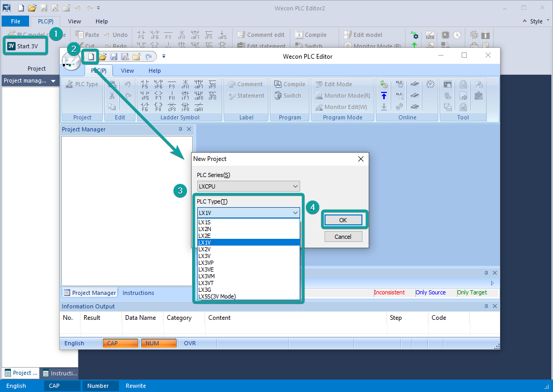Image resolution: width=553 pixels, height=392 pixels.
Task: Click the round Wecon application logo button
Action: point(71,61)
